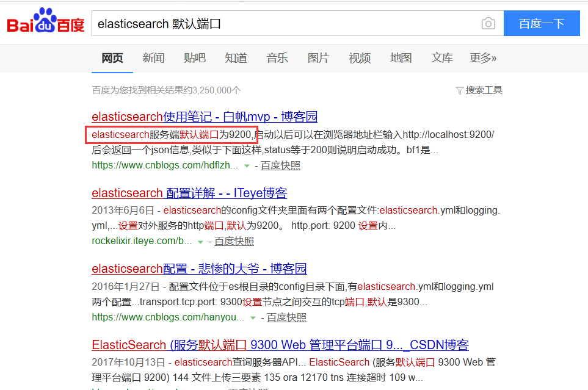The image size is (588, 390).
Task: Click snippet text starting 2016年1月27日
Action: point(292,294)
